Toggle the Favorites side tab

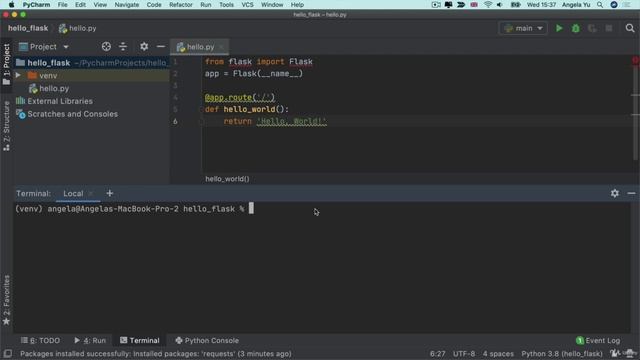pos(7,300)
